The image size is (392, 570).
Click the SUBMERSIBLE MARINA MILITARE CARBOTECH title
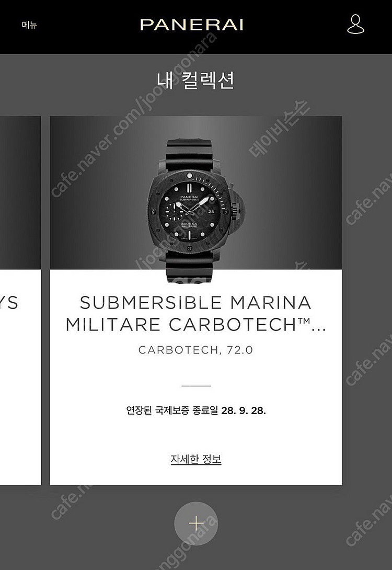[x=196, y=313]
